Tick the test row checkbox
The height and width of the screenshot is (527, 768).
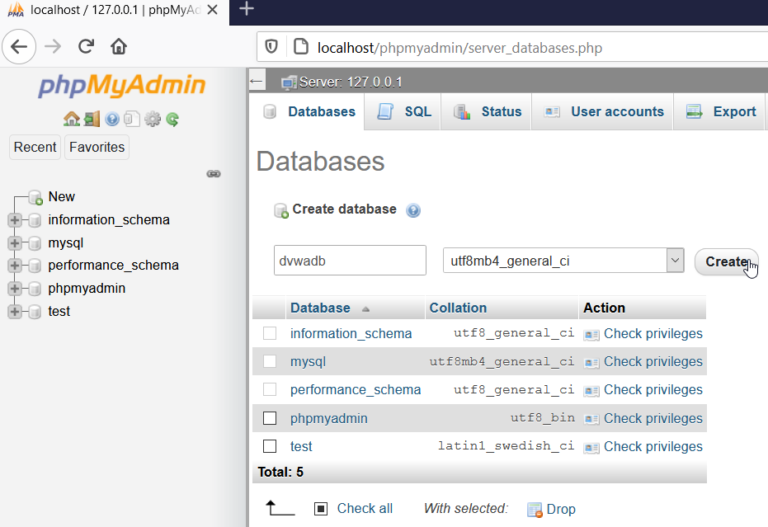tap(270, 446)
